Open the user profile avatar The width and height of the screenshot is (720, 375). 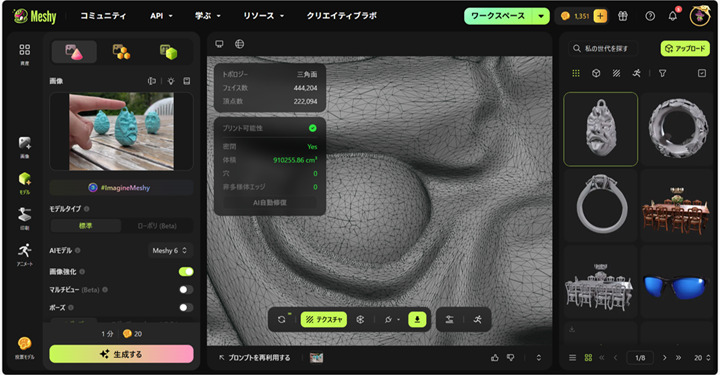point(700,16)
